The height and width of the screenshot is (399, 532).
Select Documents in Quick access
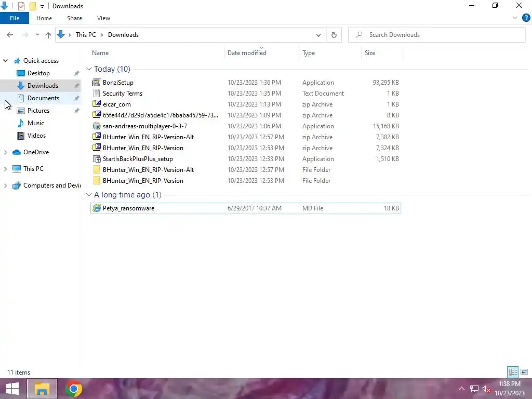pos(43,98)
